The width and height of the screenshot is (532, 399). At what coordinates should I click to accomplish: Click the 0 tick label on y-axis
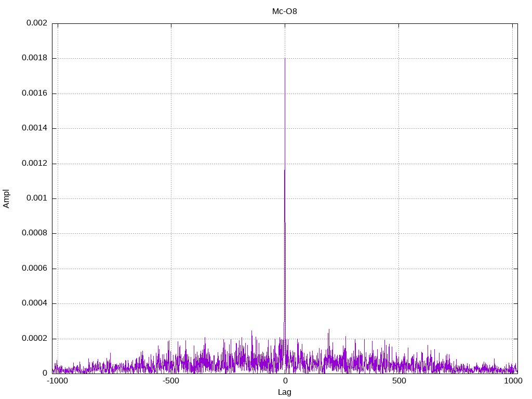[x=45, y=374]
